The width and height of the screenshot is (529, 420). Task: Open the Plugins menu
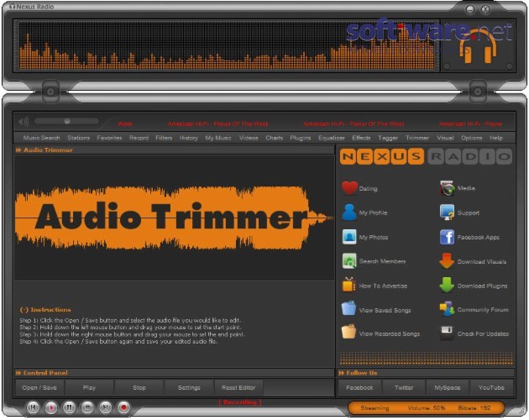pyautogui.click(x=301, y=138)
